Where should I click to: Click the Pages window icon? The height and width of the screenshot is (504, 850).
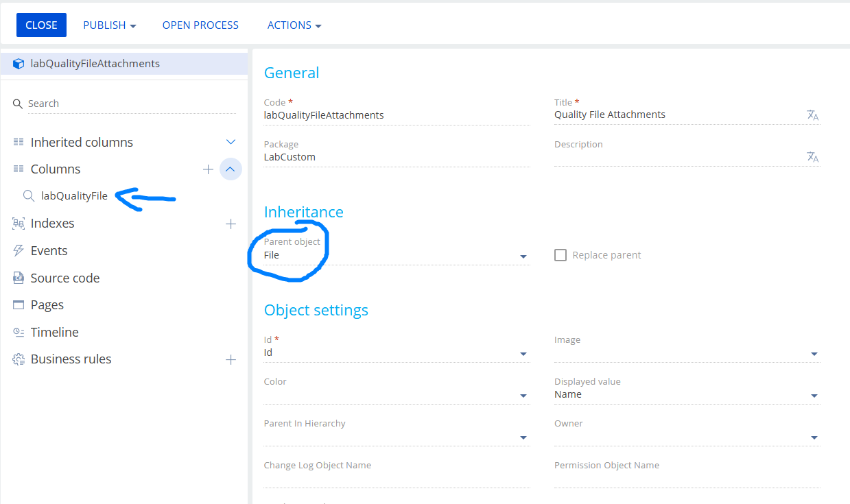[x=19, y=305]
